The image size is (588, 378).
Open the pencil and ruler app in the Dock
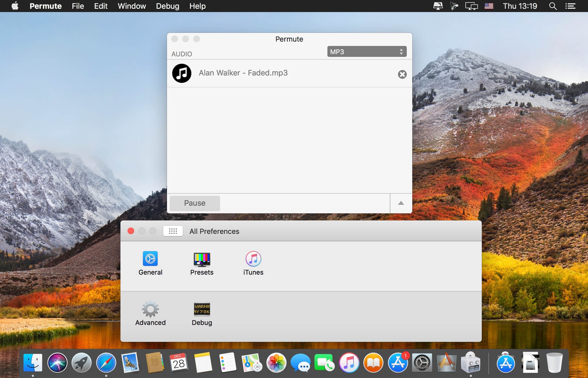pos(446,363)
